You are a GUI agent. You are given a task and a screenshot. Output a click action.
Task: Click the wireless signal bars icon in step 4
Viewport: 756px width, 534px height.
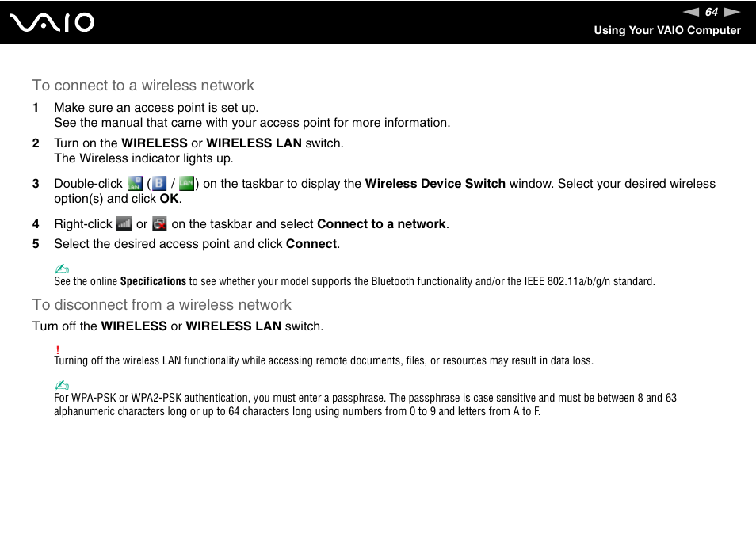coord(124,224)
